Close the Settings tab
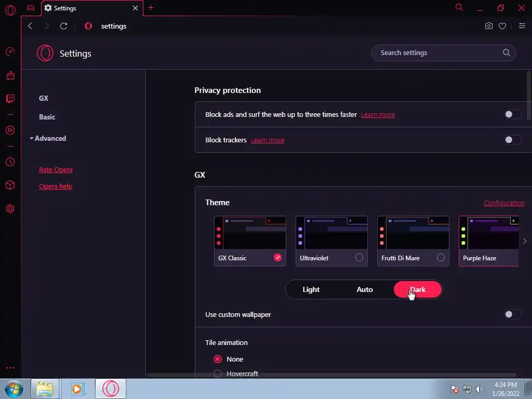Viewport: 532px width, 399px height. (x=135, y=8)
